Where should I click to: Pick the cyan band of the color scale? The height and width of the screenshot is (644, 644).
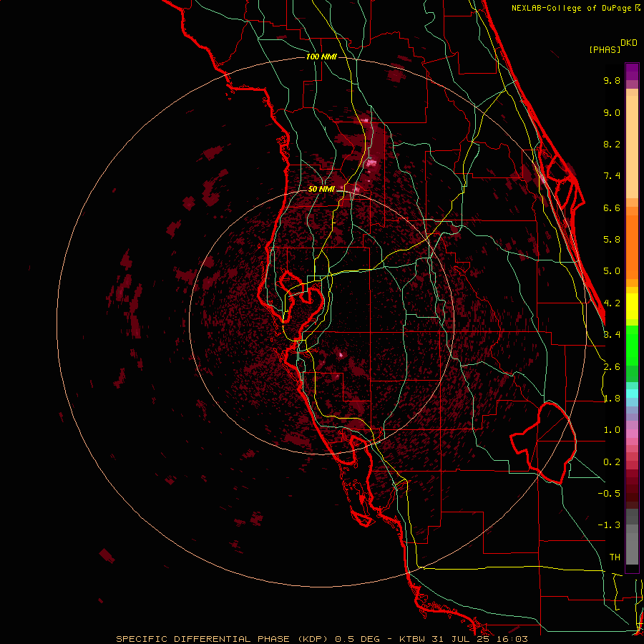(632, 394)
